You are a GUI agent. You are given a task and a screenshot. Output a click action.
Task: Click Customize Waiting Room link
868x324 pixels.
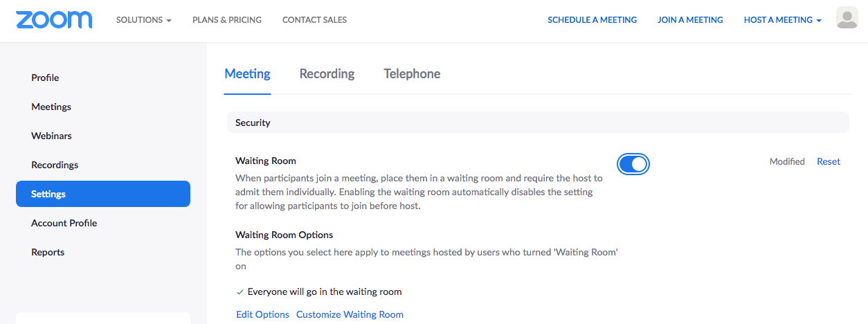point(350,314)
